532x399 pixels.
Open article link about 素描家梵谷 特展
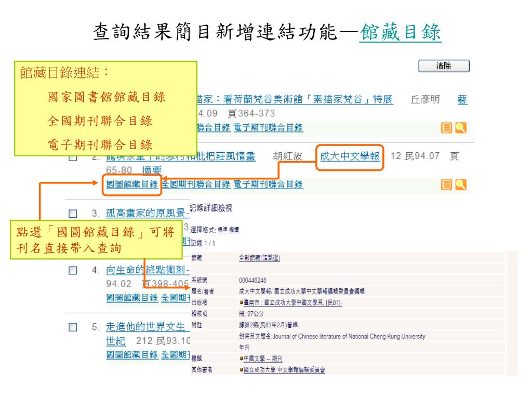coord(295,99)
